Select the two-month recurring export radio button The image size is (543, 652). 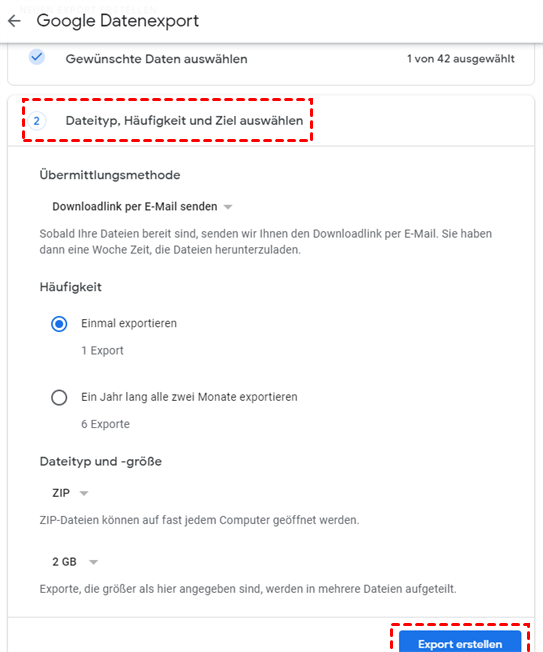point(59,397)
